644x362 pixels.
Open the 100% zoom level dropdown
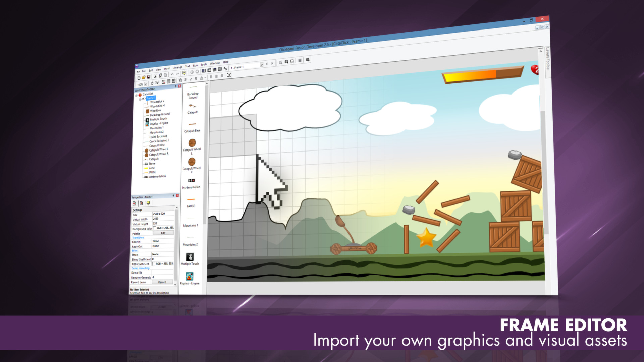(x=146, y=84)
